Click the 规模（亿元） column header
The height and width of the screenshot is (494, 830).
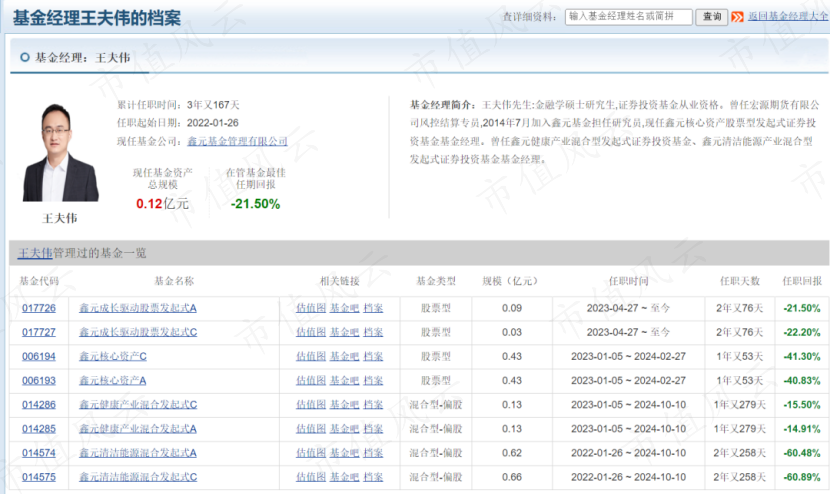(x=510, y=281)
